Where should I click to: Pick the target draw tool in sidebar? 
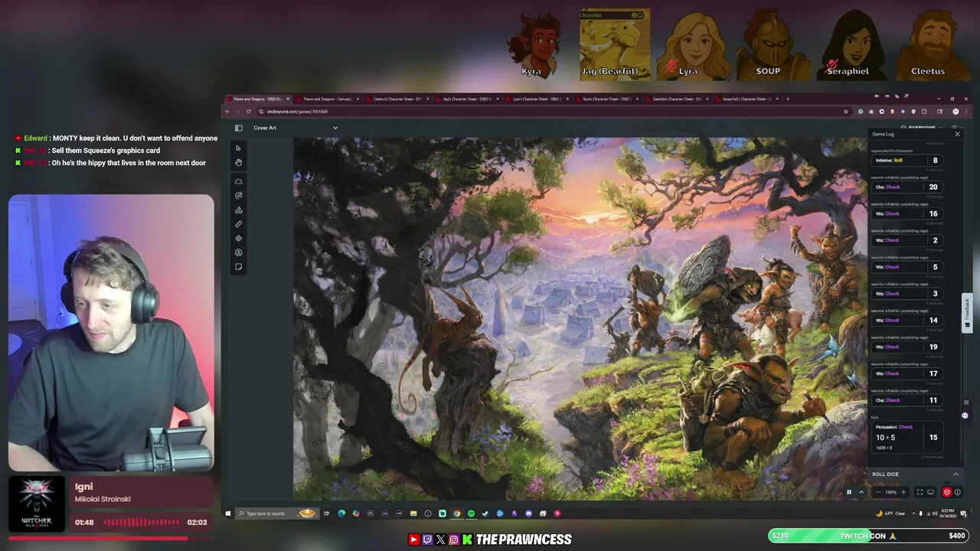[238, 195]
